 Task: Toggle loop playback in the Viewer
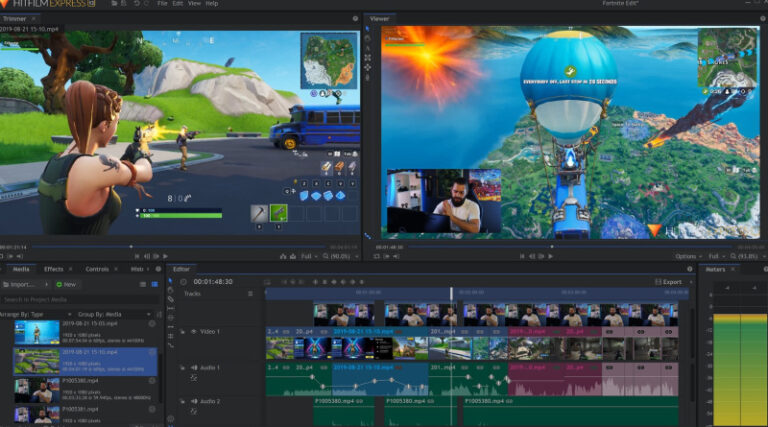tap(377, 256)
